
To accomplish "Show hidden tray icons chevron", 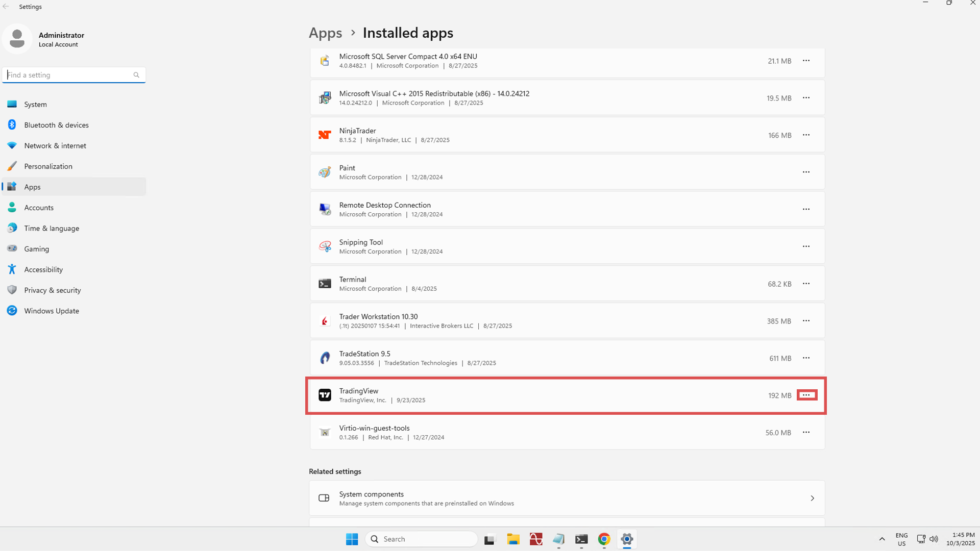I will point(881,539).
